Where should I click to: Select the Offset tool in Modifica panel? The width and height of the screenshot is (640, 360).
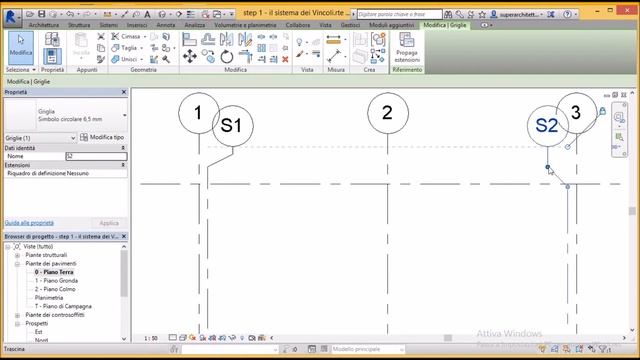pos(208,40)
